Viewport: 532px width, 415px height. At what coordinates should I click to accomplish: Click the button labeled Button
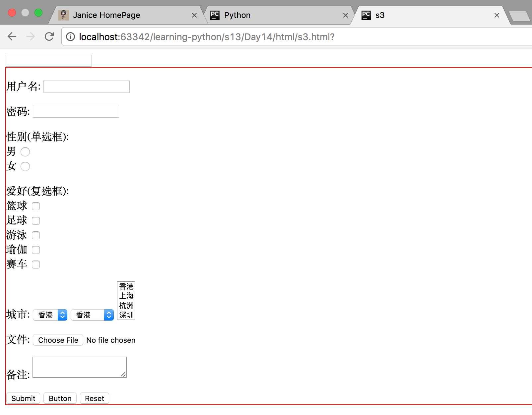pos(60,398)
